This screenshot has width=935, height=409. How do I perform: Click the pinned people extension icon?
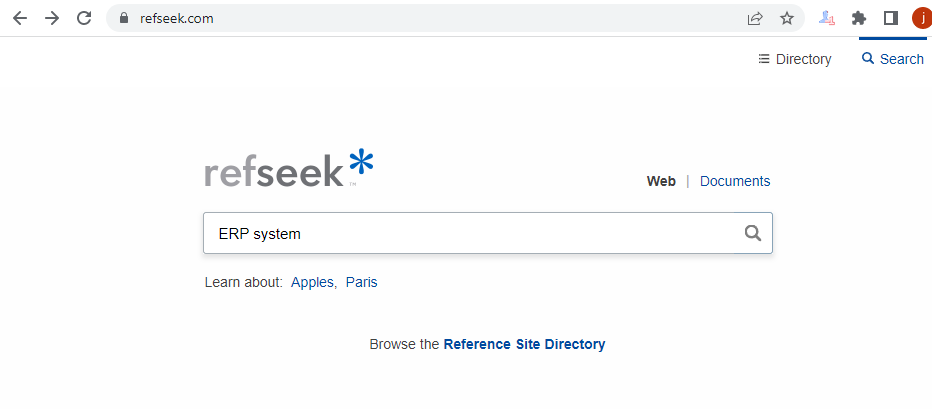(x=826, y=18)
